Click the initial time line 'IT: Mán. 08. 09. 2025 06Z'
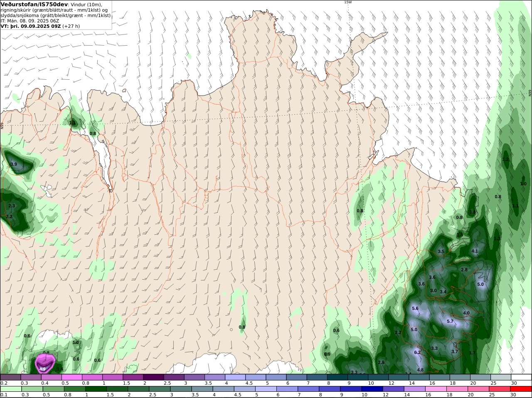The image size is (532, 398). point(30,20)
